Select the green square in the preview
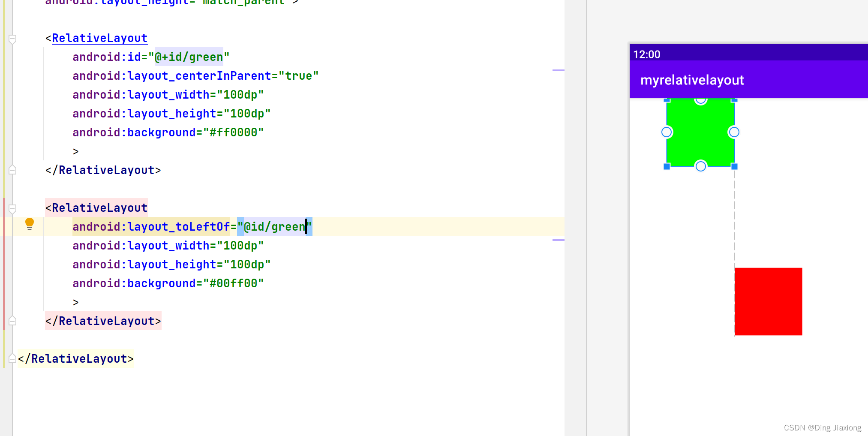Image resolution: width=868 pixels, height=436 pixels. (x=700, y=133)
